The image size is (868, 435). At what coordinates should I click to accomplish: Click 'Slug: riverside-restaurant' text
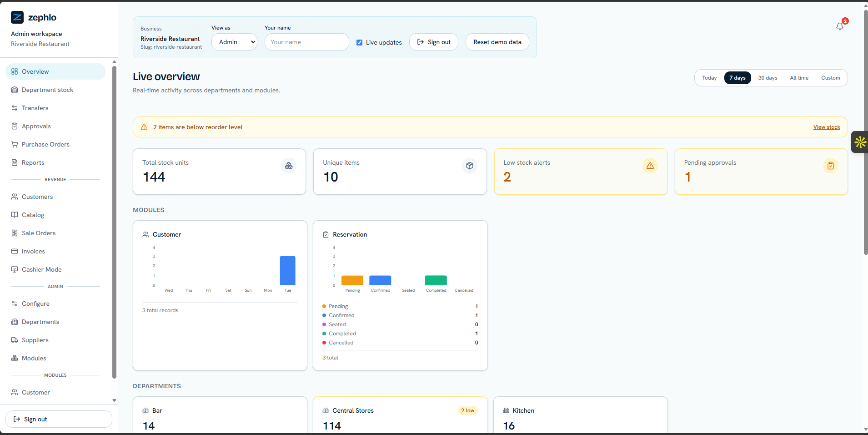tap(171, 47)
